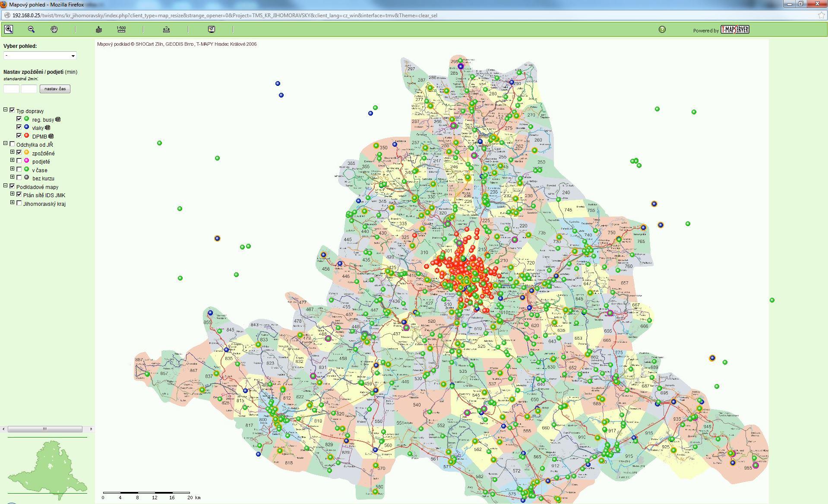Open the Vyber pohled dropdown
The height and width of the screenshot is (504, 828).
[x=40, y=55]
